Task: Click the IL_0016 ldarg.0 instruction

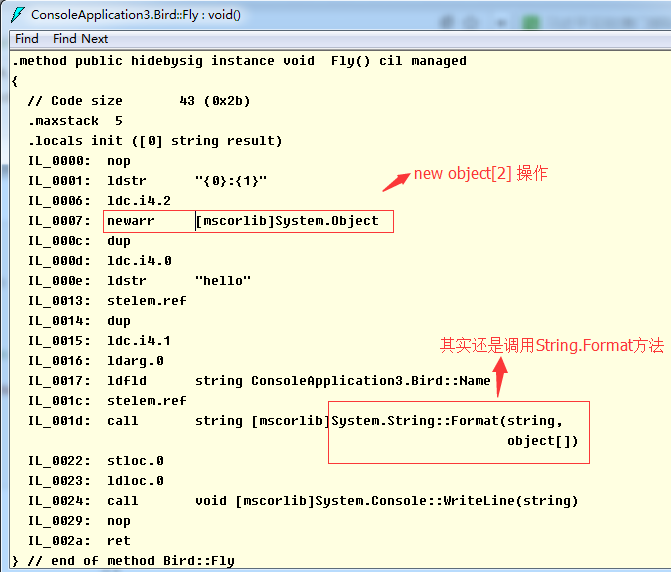Action: tap(96, 361)
